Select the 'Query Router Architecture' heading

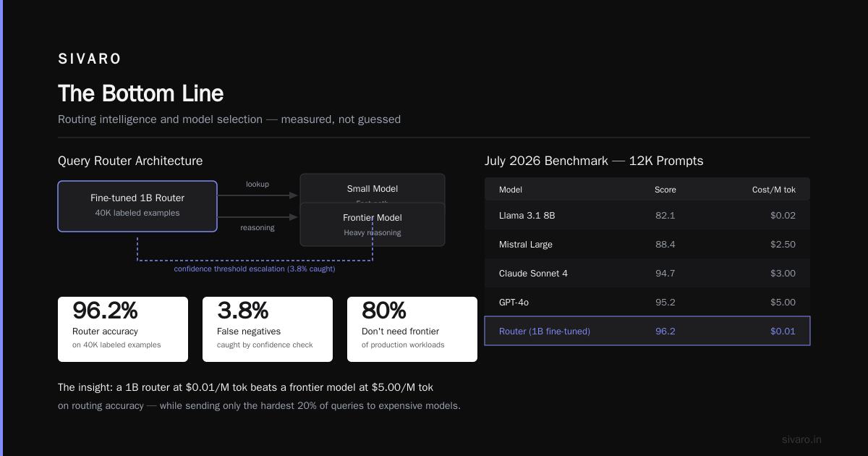130,161
